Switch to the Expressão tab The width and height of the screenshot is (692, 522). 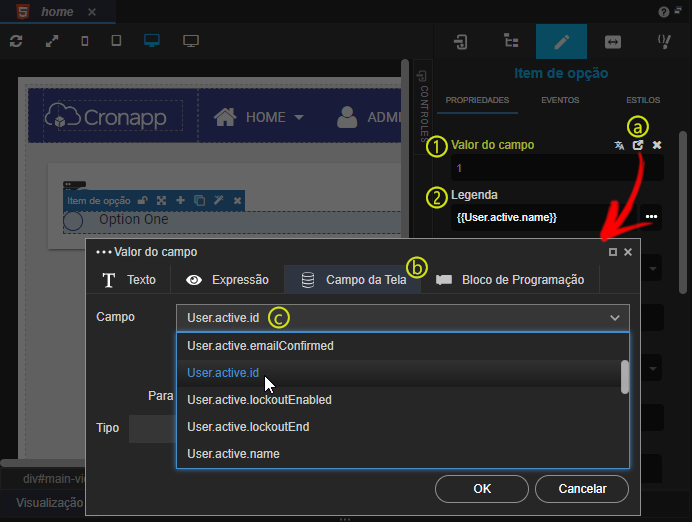point(227,280)
